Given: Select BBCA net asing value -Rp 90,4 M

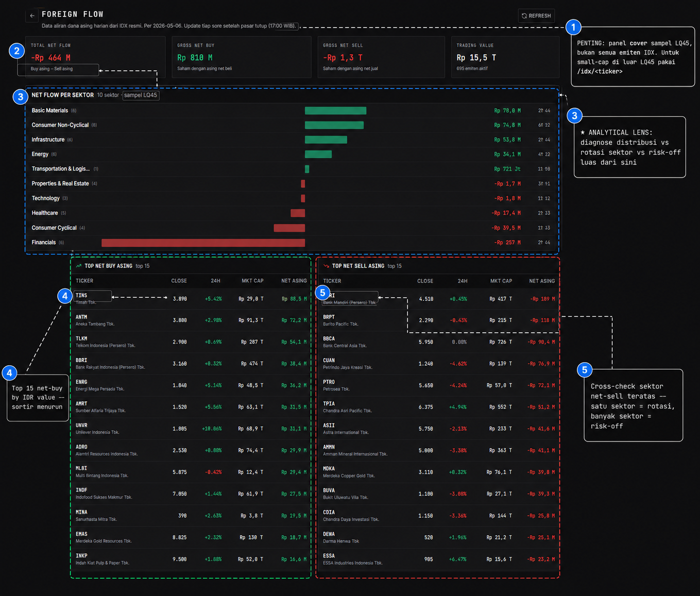Looking at the screenshot, I should click(541, 342).
